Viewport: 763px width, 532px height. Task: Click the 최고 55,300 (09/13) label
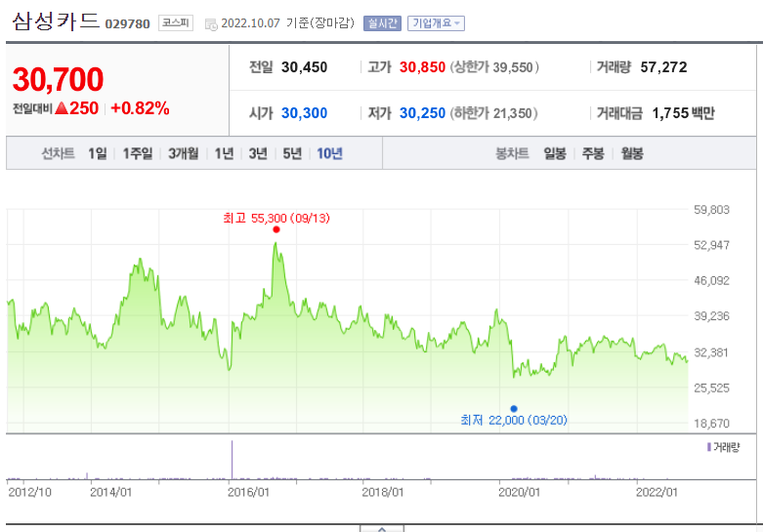tap(276, 219)
